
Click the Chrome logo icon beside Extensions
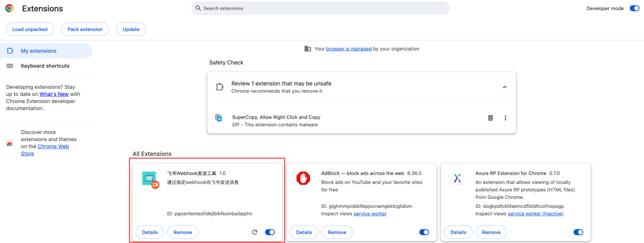pos(10,8)
